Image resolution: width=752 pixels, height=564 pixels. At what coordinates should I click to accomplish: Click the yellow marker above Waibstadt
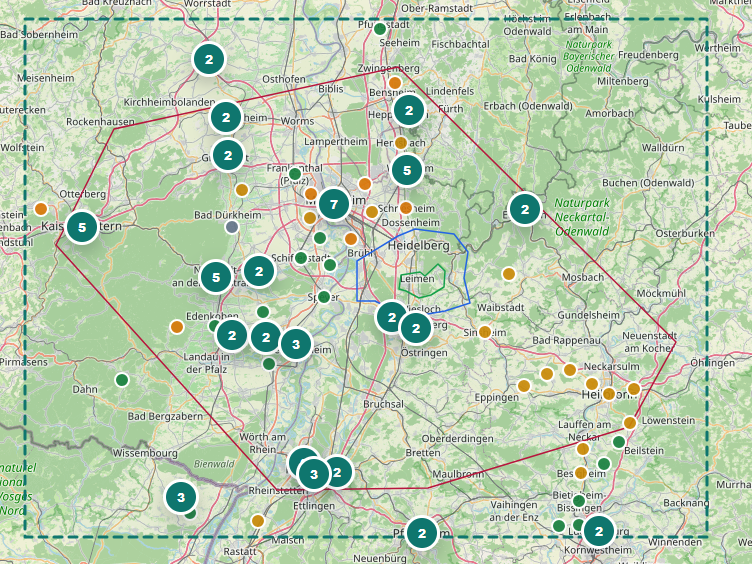tap(509, 274)
